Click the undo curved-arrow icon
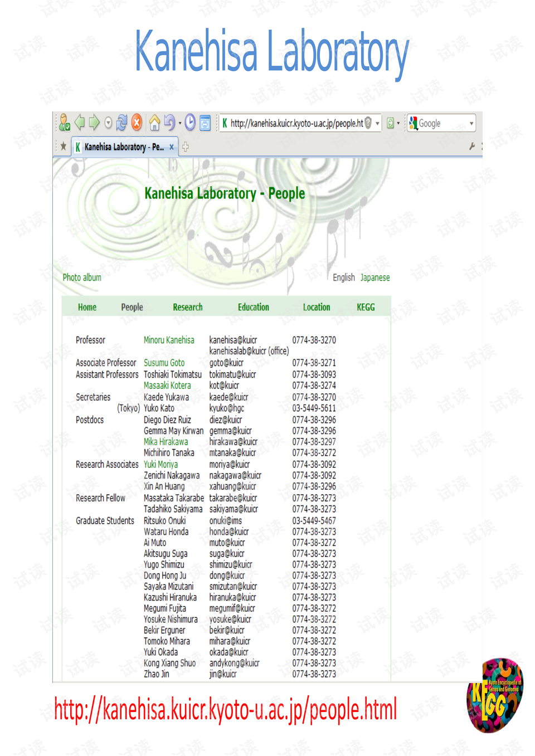 (x=169, y=124)
